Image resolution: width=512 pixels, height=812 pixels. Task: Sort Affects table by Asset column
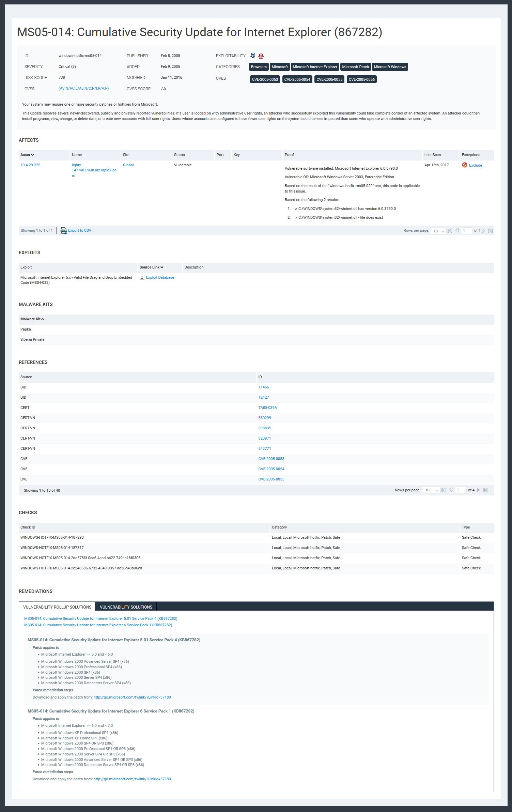pyautogui.click(x=27, y=155)
